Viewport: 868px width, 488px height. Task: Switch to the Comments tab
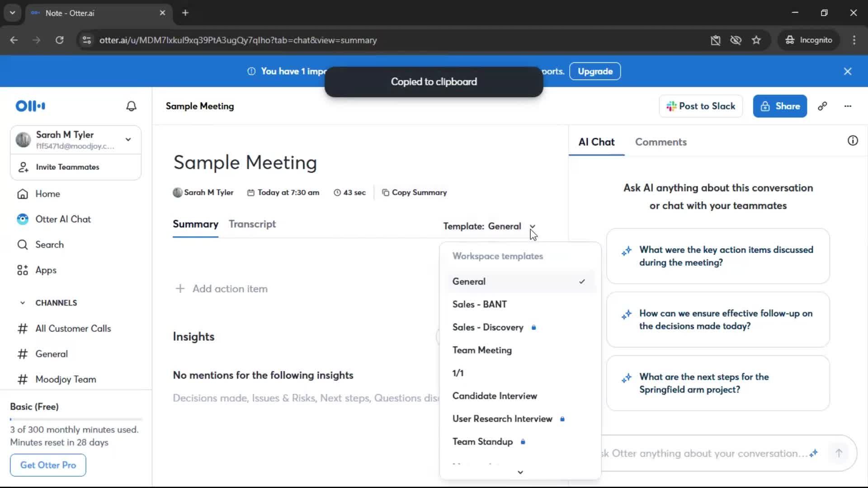coord(660,142)
